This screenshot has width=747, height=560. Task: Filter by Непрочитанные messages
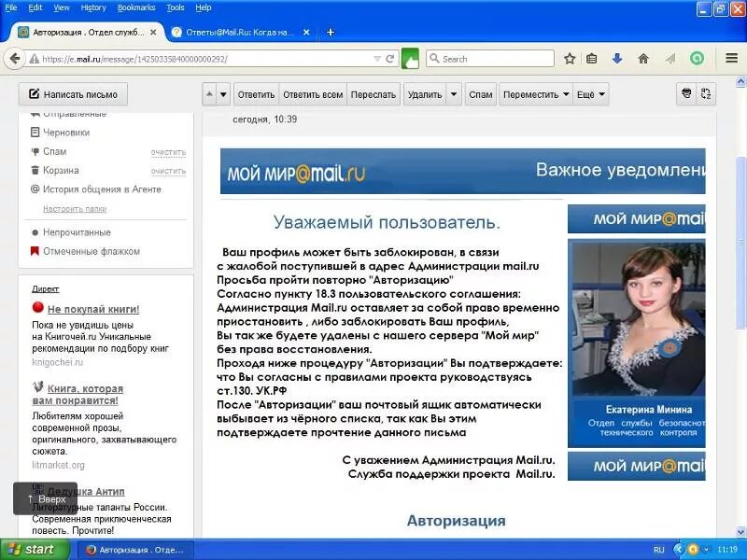(x=77, y=232)
